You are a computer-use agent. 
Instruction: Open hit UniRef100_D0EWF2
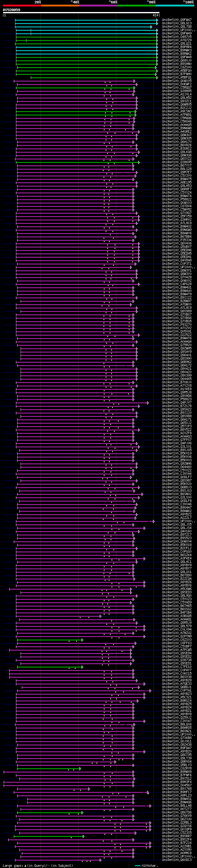177,84
